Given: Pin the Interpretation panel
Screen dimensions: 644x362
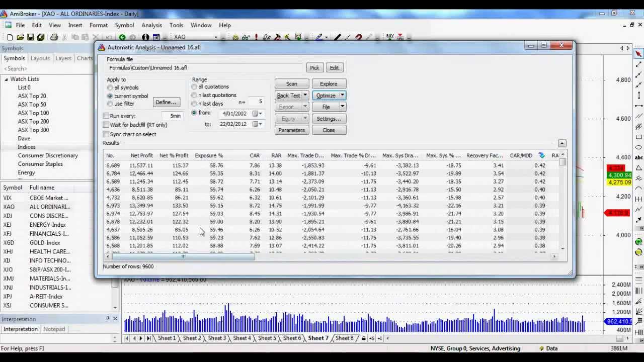Looking at the screenshot, I should (x=108, y=319).
